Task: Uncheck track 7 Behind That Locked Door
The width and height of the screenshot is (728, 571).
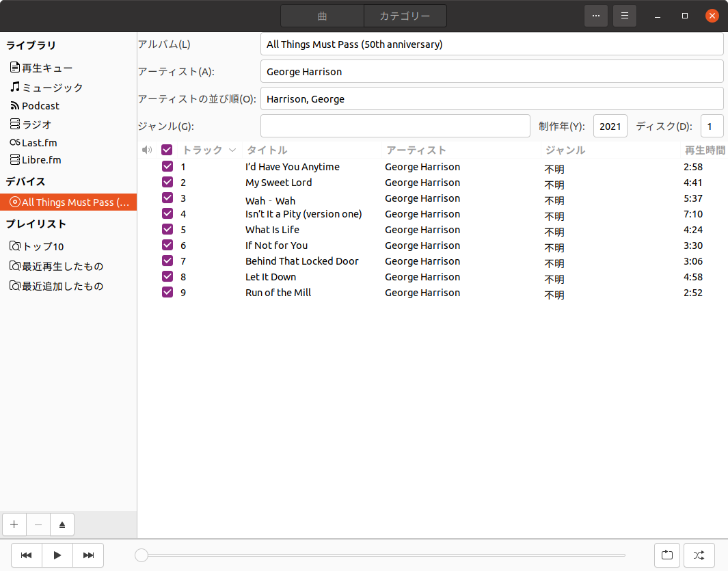Action: click(167, 261)
